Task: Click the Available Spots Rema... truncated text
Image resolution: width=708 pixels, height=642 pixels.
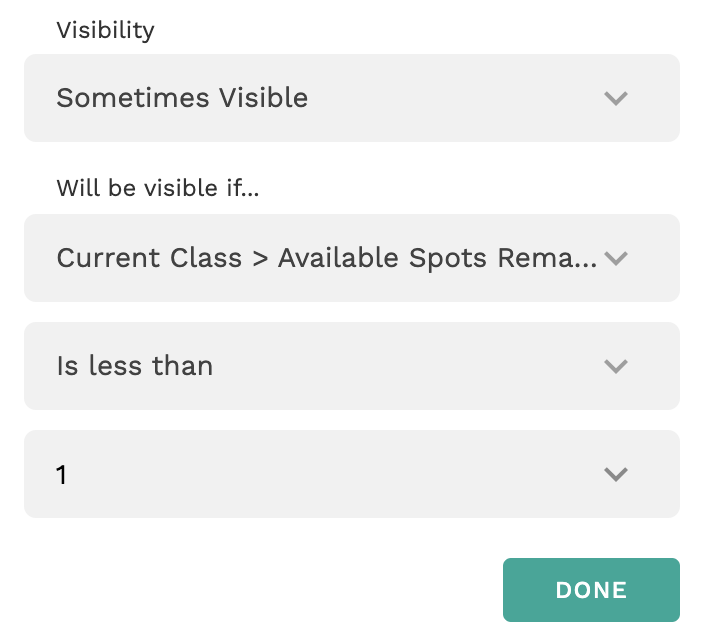Action: click(437, 258)
